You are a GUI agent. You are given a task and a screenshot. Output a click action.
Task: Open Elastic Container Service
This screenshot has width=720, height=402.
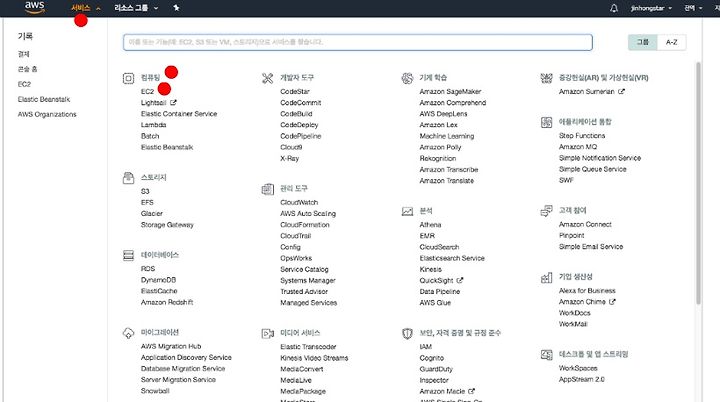pyautogui.click(x=179, y=113)
